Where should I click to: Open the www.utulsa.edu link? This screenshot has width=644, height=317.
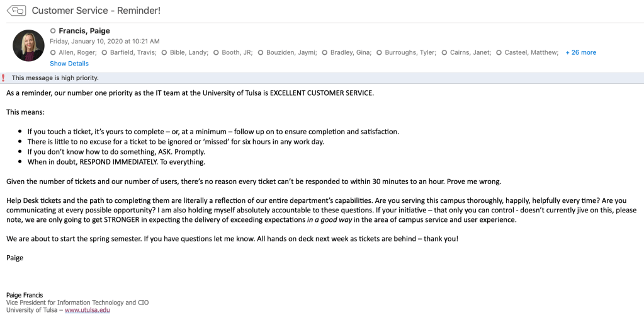(x=87, y=310)
